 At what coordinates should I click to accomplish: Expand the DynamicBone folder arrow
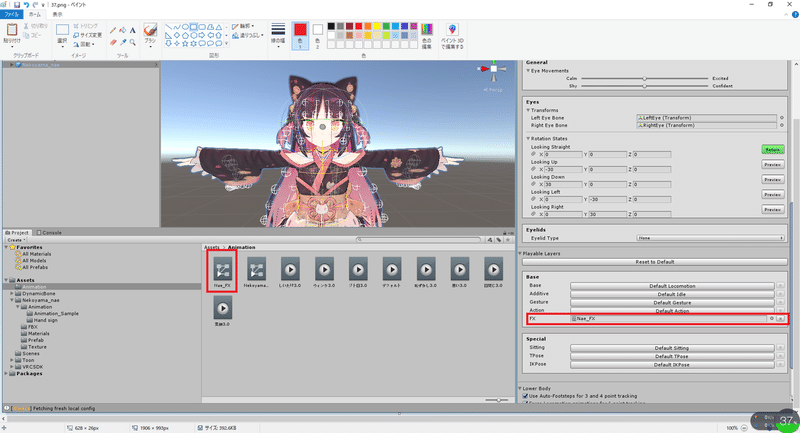[x=12, y=294]
